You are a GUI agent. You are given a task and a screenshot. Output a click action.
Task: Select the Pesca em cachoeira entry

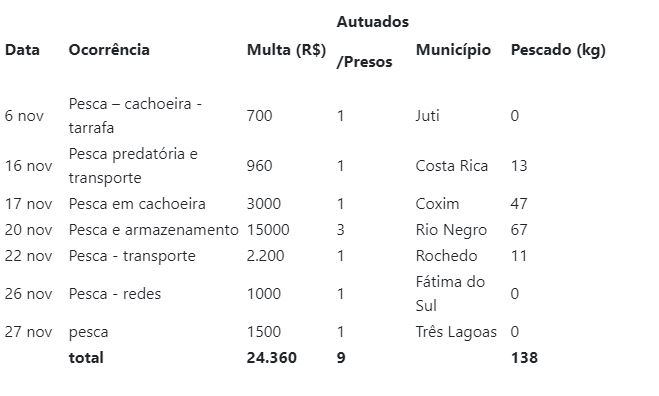[137, 204]
